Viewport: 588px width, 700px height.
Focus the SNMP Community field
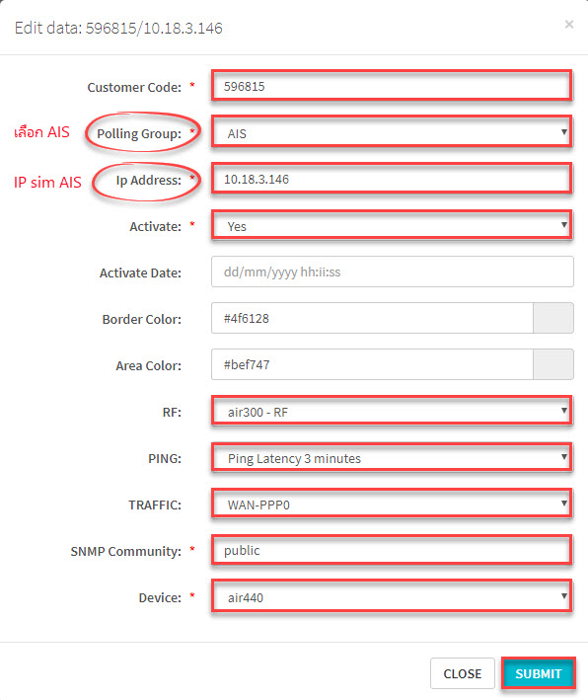pyautogui.click(x=392, y=551)
